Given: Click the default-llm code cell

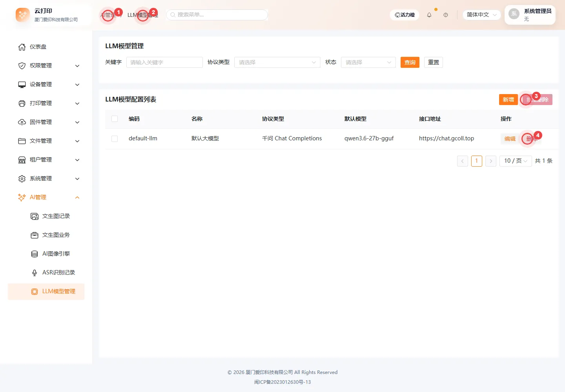Looking at the screenshot, I should click(x=143, y=138).
